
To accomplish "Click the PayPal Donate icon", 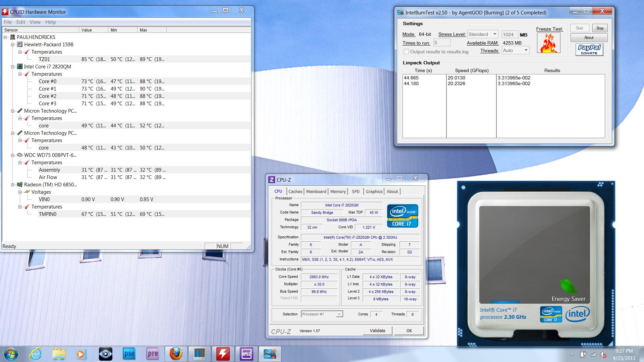I will pos(589,49).
